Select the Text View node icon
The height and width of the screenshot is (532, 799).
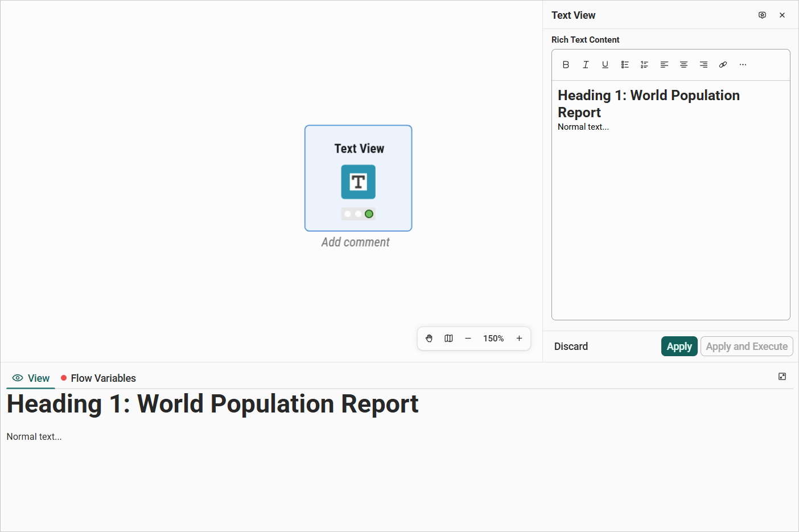point(358,182)
